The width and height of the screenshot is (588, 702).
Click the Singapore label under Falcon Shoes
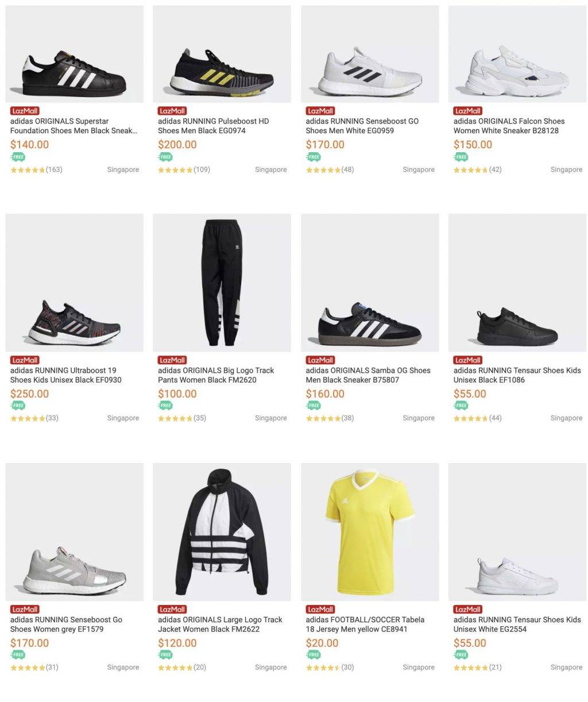click(566, 169)
